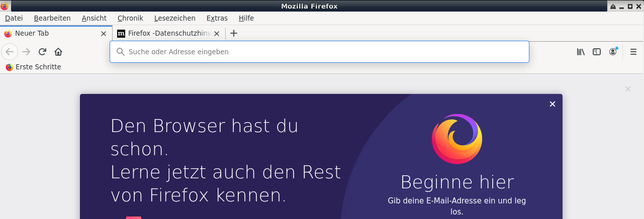
Task: Open the Ansicht menu
Action: (94, 18)
